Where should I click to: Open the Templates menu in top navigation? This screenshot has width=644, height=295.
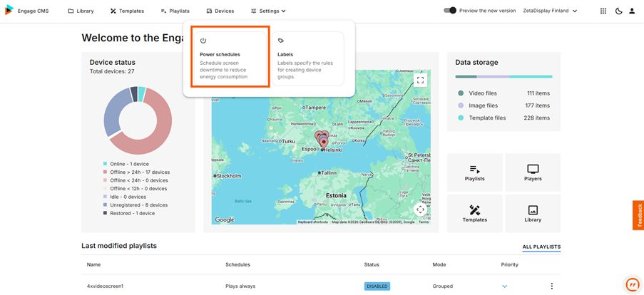(x=128, y=11)
